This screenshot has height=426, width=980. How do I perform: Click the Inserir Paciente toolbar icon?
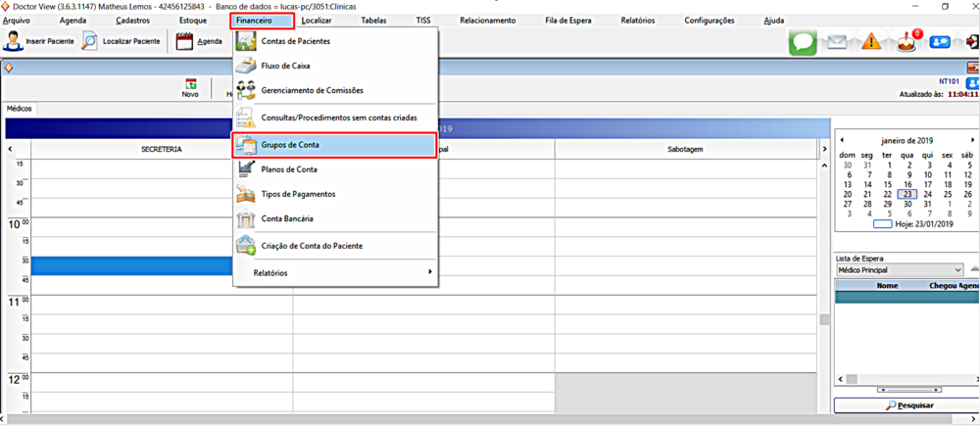(x=15, y=41)
